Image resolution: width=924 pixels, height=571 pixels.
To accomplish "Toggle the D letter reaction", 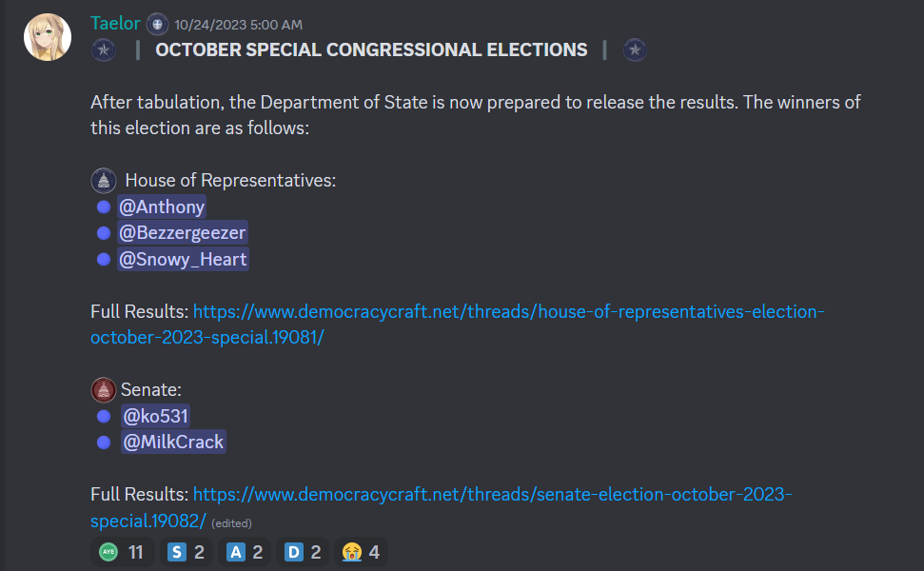I will 303,552.
